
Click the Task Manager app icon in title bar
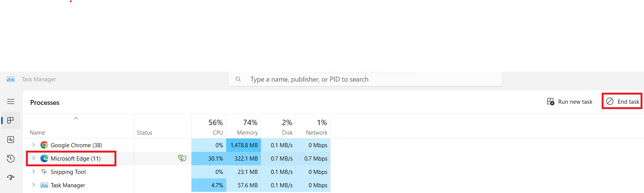click(11, 79)
